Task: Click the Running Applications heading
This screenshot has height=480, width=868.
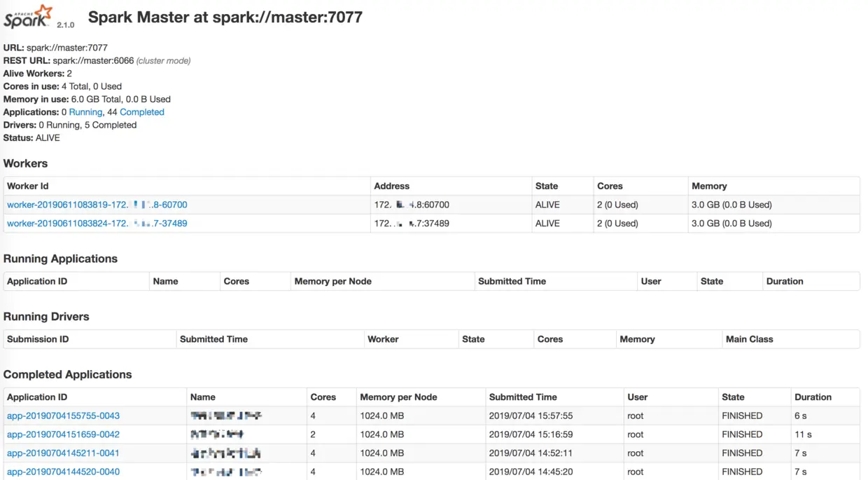Action: pos(60,259)
